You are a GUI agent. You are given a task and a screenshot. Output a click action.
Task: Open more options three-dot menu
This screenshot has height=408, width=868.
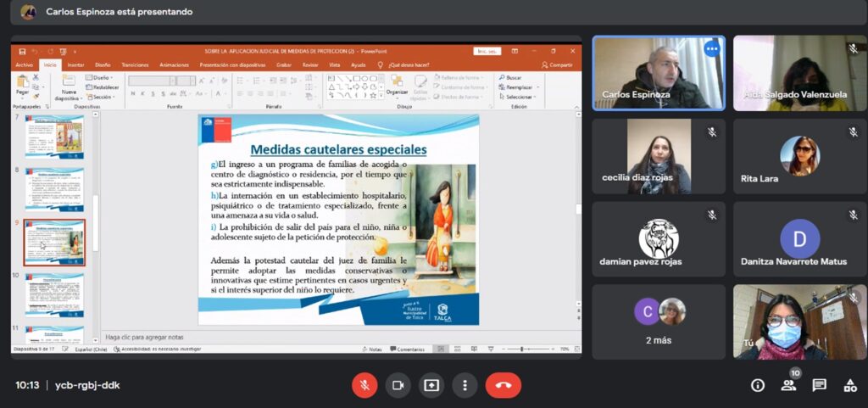pos(465,385)
